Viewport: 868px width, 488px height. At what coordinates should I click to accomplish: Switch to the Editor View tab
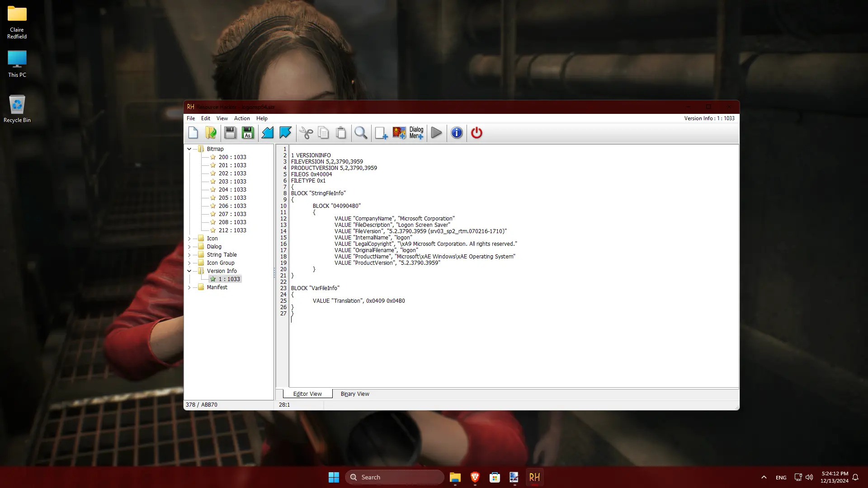307,394
